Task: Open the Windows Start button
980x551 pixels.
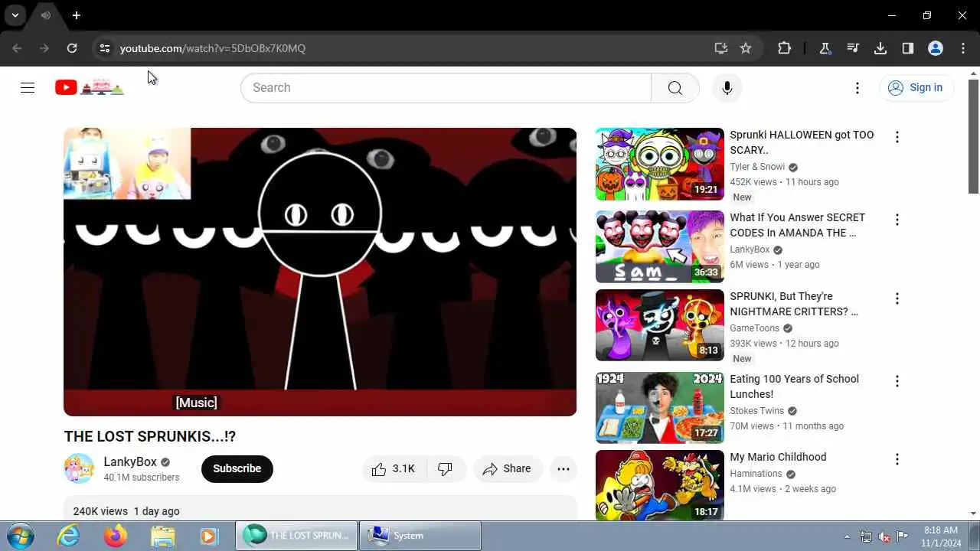Action: [x=20, y=536]
